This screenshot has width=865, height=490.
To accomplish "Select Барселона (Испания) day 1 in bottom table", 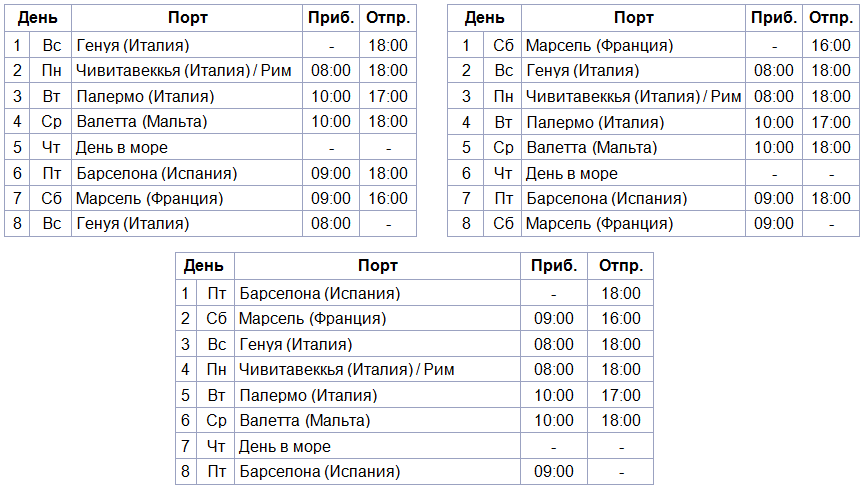I will point(320,294).
